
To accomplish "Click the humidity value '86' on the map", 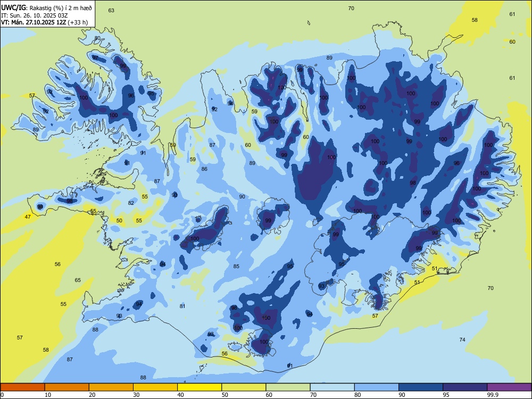I will point(204,169).
